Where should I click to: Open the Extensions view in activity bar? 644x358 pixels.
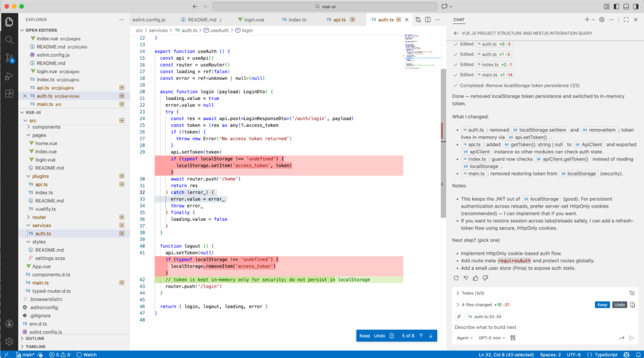point(9,94)
